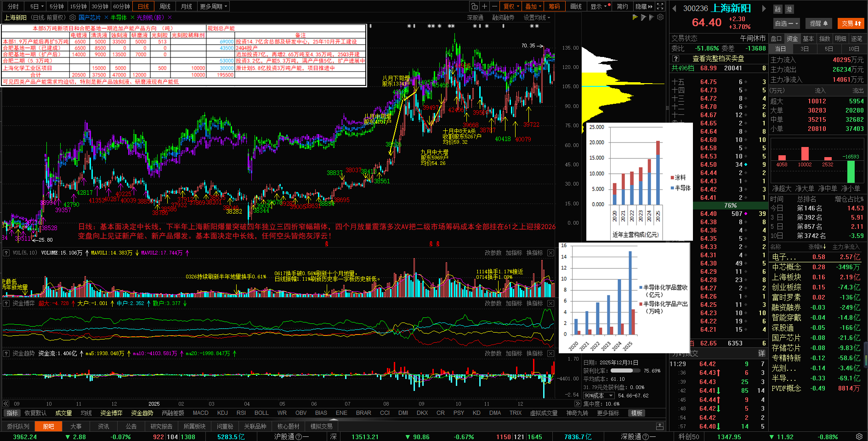Open the 公告 bottom tab
868x441 pixels.
131,426
